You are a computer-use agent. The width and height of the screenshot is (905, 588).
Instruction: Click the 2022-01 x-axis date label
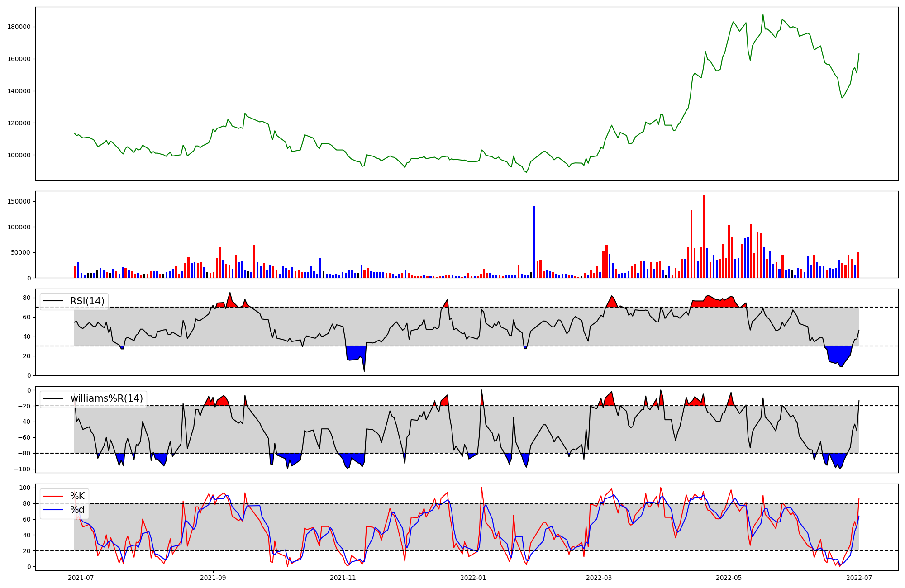pos(473,578)
